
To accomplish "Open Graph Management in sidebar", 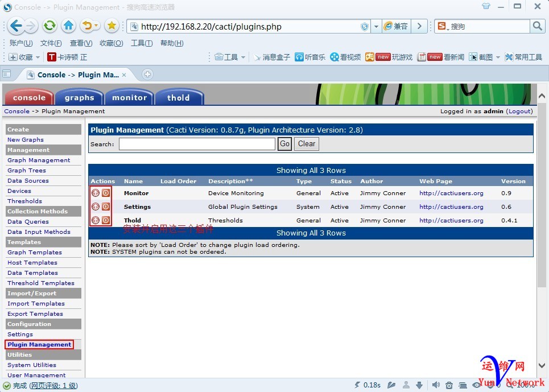I will point(39,160).
